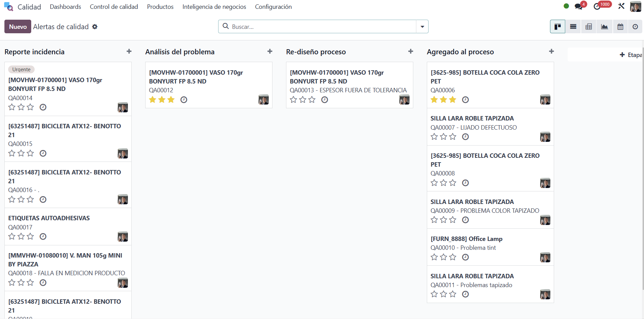The image size is (644, 319).
Task: Open the Dashboards menu
Action: (65, 7)
